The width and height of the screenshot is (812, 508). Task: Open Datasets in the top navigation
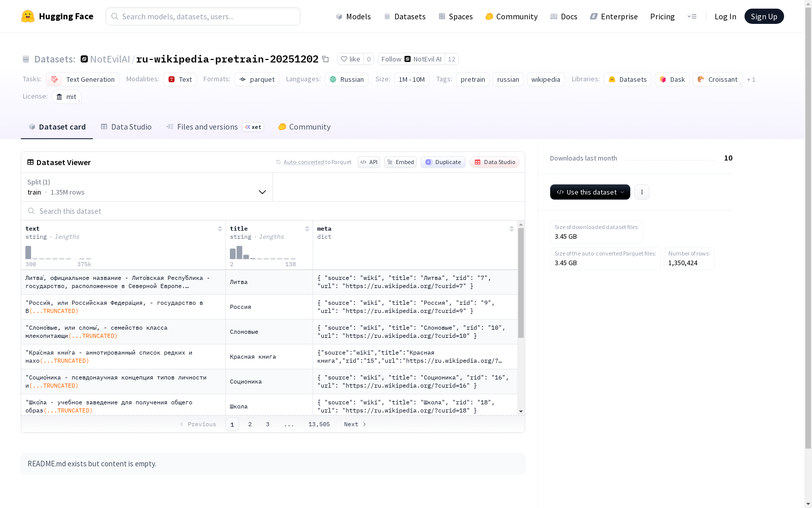pyautogui.click(x=404, y=16)
